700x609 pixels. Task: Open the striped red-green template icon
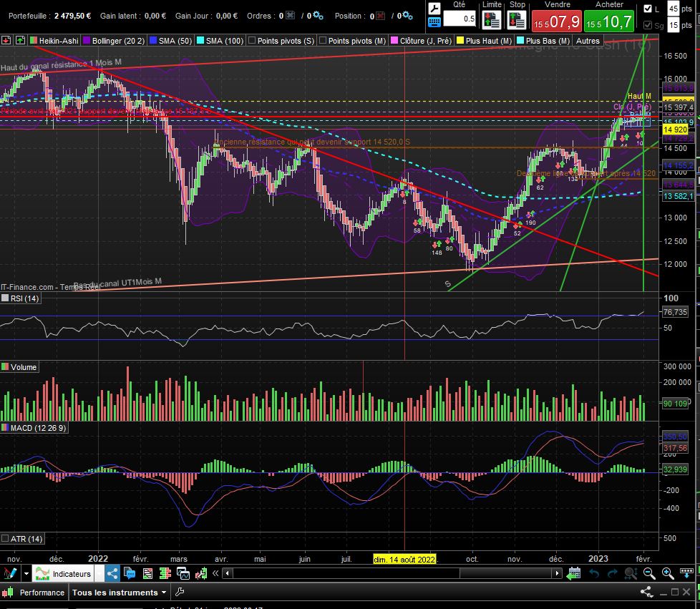click(147, 573)
